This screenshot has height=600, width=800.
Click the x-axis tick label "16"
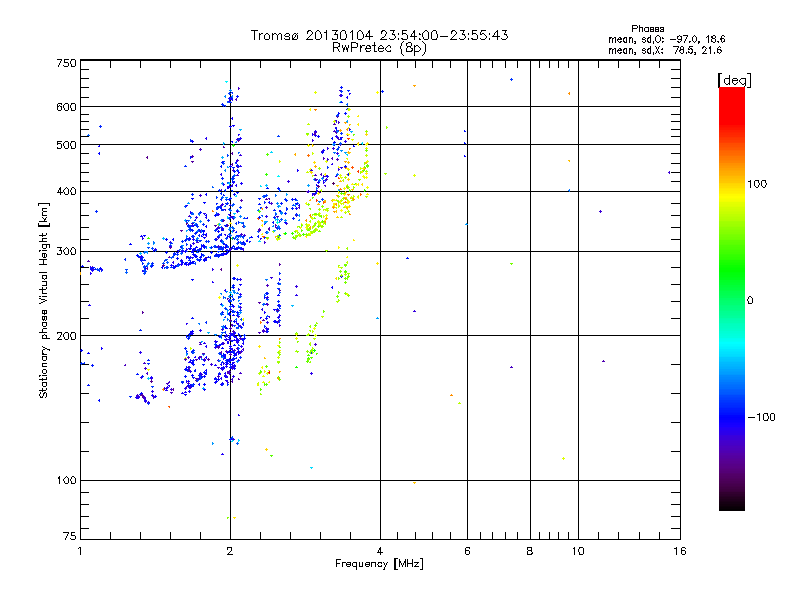[x=680, y=551]
